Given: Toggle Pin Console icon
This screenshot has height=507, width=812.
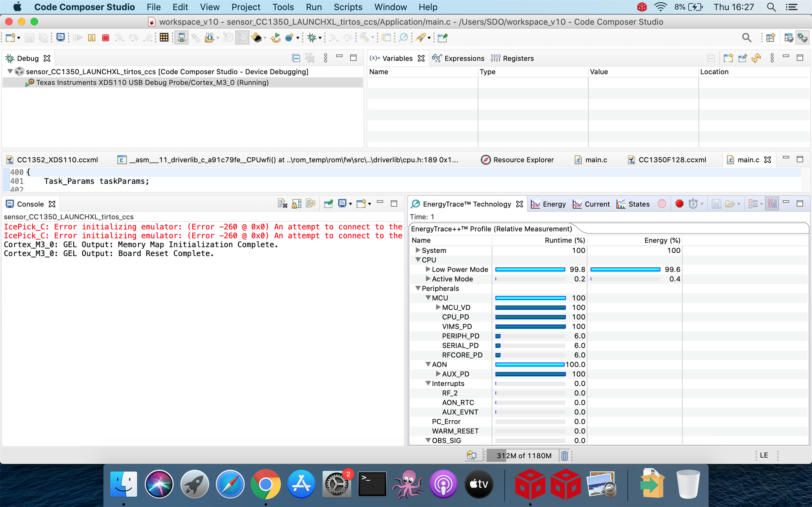Looking at the screenshot, I should tap(328, 204).
